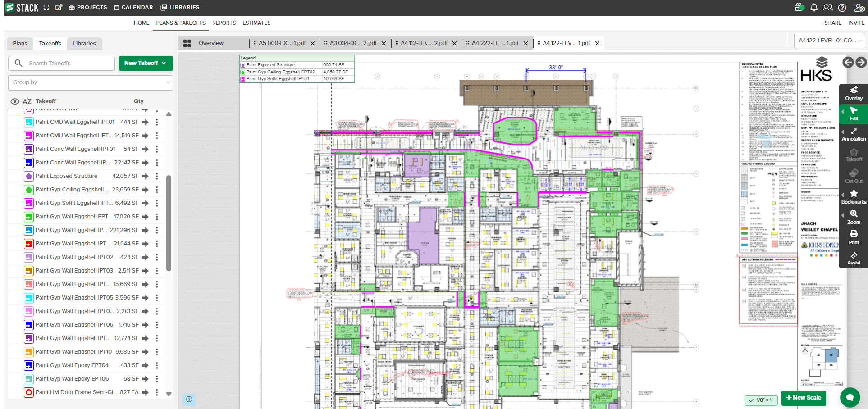This screenshot has height=409, width=868.
Task: Open the Estimates menu
Action: pos(256,23)
